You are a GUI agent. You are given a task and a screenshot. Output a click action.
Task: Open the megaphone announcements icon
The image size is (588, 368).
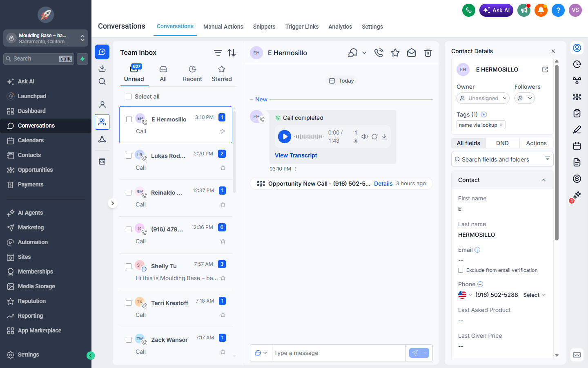coord(524,10)
